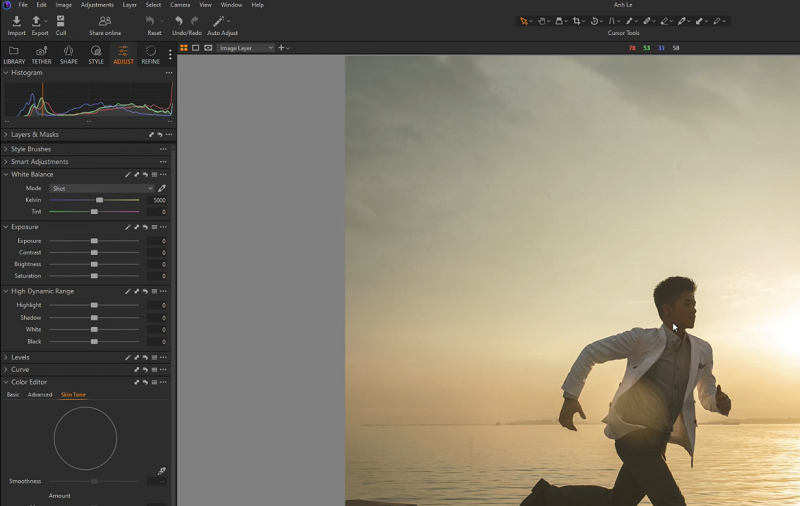This screenshot has width=800, height=506.
Task: Open tool tabs overflow menu (vertical dots)
Action: click(170, 55)
